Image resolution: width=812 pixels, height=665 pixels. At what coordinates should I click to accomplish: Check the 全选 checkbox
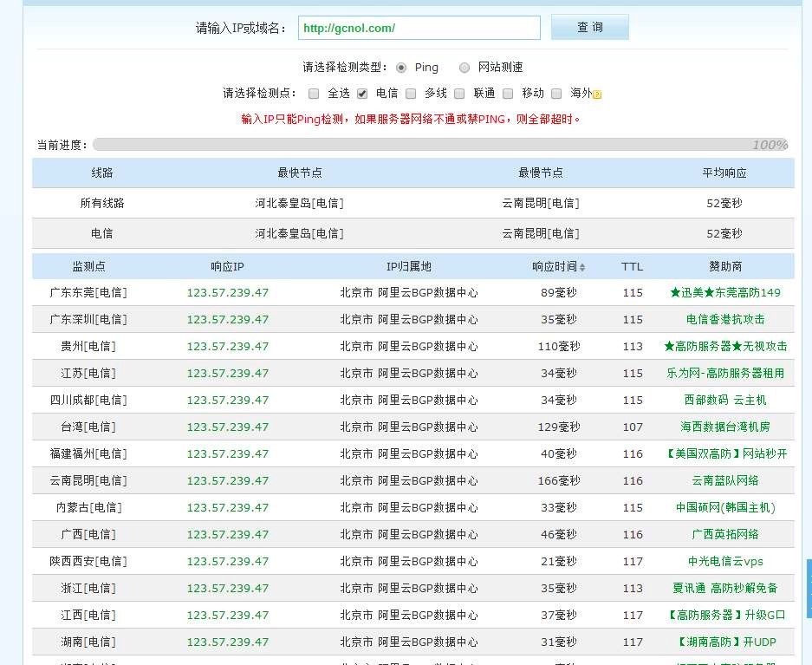314,94
